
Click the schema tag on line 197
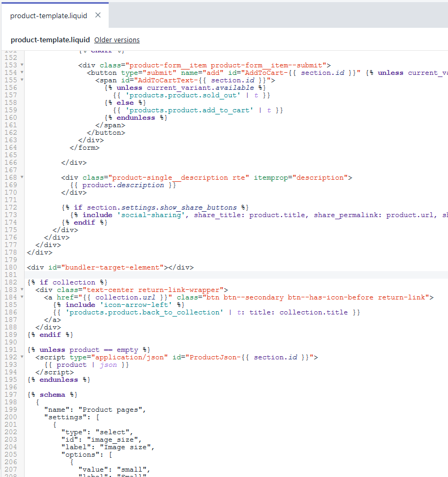click(52, 395)
